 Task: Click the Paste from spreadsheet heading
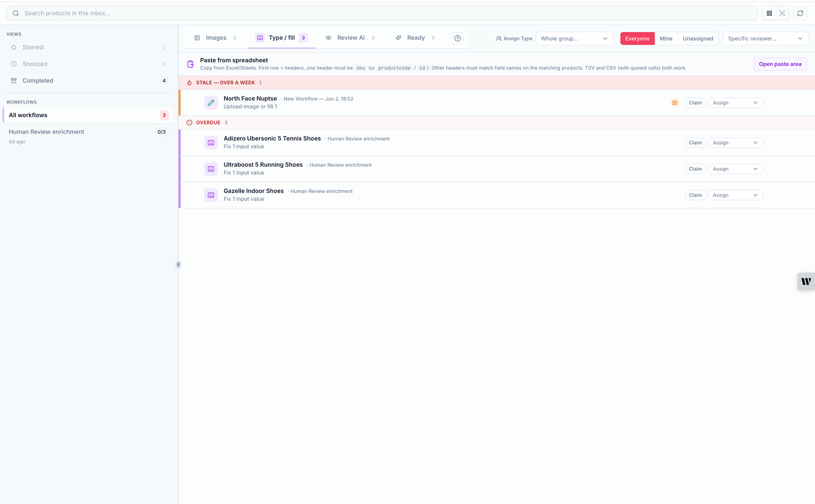[x=234, y=60]
